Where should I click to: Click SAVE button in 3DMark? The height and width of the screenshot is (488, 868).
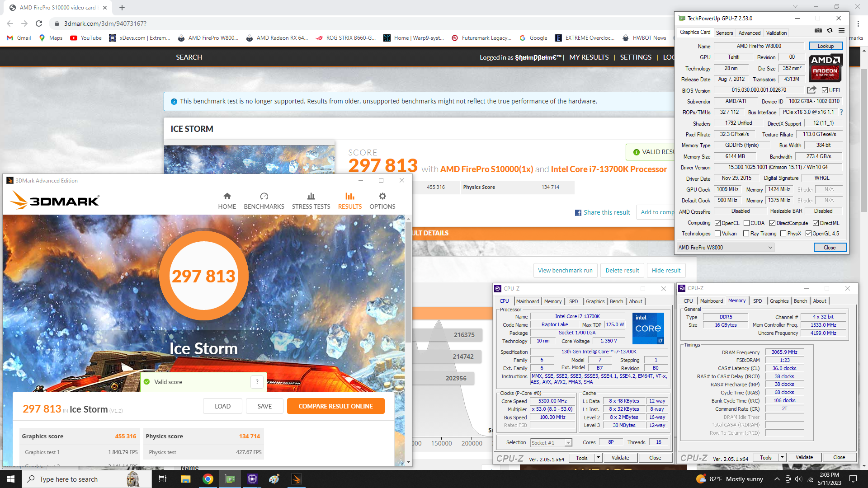[264, 406]
